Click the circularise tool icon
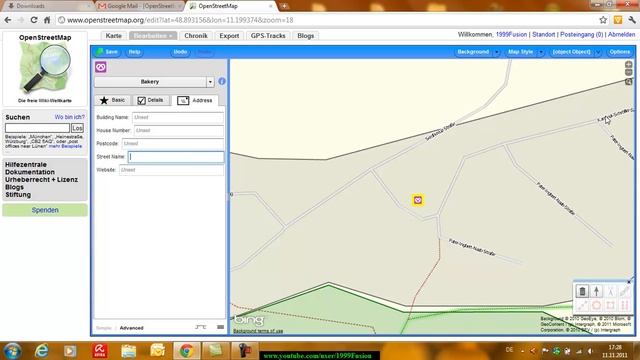 (x=596, y=305)
